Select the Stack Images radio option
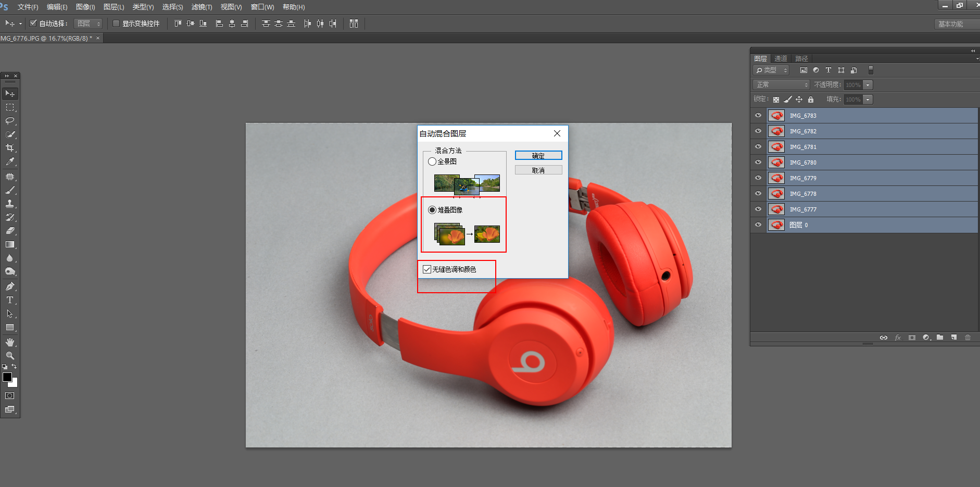 click(432, 210)
